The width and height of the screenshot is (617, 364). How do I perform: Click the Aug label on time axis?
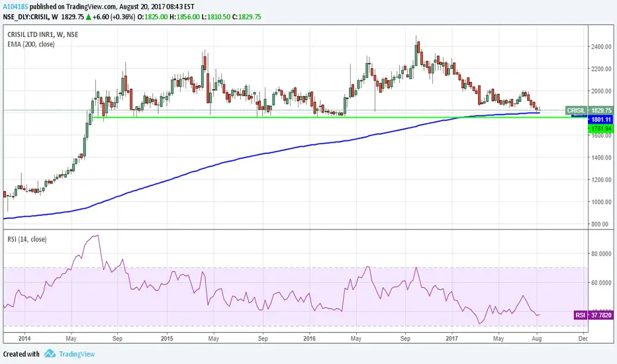[537, 338]
